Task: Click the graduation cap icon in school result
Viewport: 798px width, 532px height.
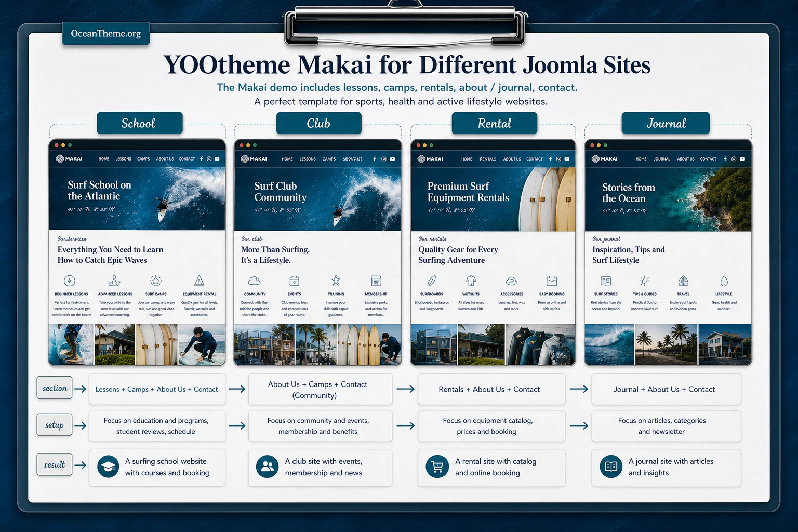Action: pos(108,467)
